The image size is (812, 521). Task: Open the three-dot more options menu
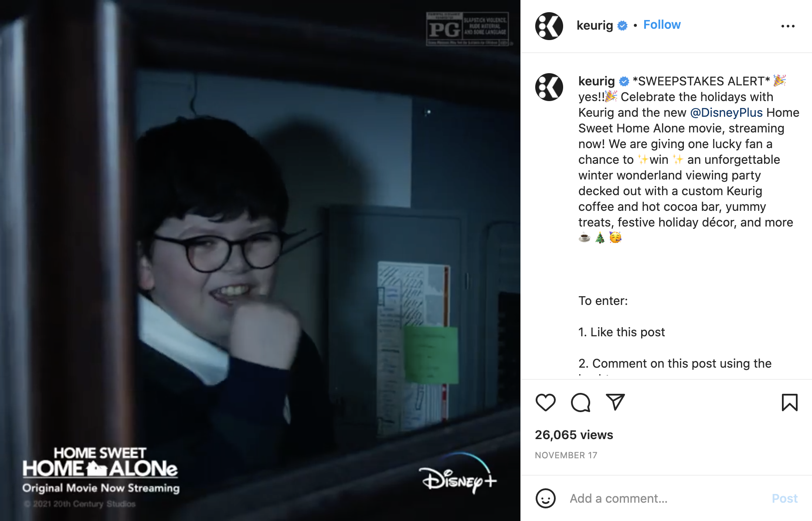pyautogui.click(x=788, y=26)
